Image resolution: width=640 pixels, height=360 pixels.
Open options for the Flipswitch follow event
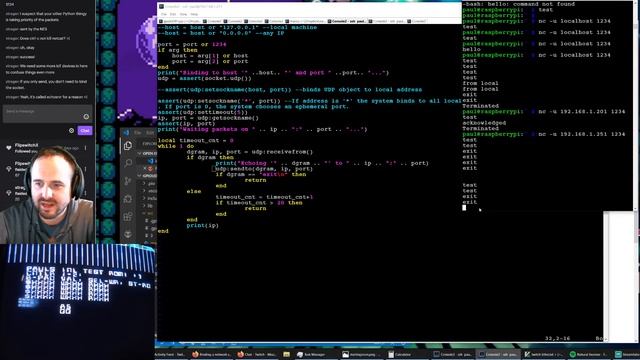(85, 148)
